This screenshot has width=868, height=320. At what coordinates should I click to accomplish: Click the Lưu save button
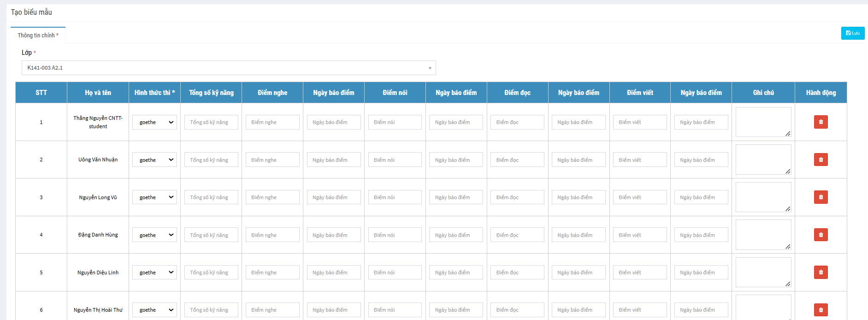click(x=852, y=33)
